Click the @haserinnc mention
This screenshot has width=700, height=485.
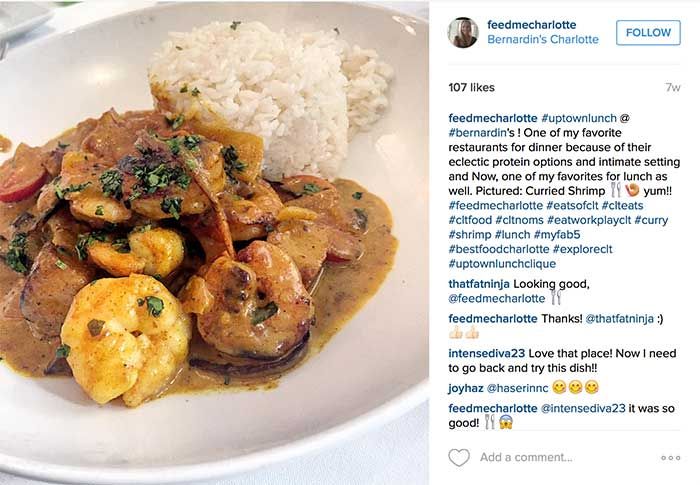(517, 389)
